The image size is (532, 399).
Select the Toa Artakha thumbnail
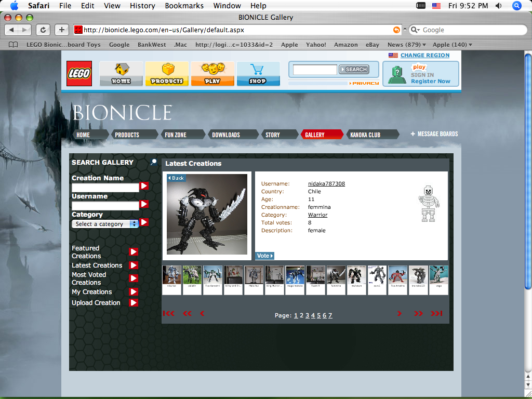tap(397, 280)
